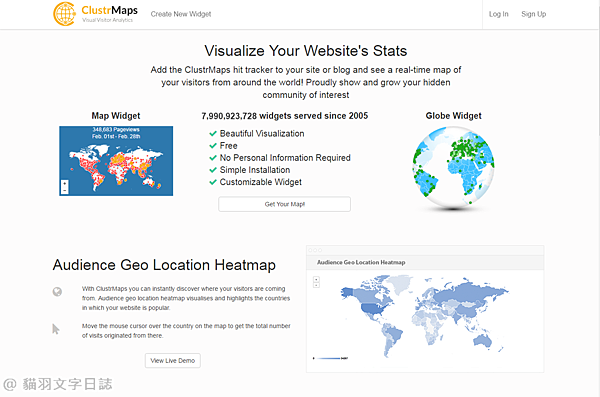Open the Map Widget world map thumbnail
This screenshot has width=600, height=397.
(x=116, y=161)
